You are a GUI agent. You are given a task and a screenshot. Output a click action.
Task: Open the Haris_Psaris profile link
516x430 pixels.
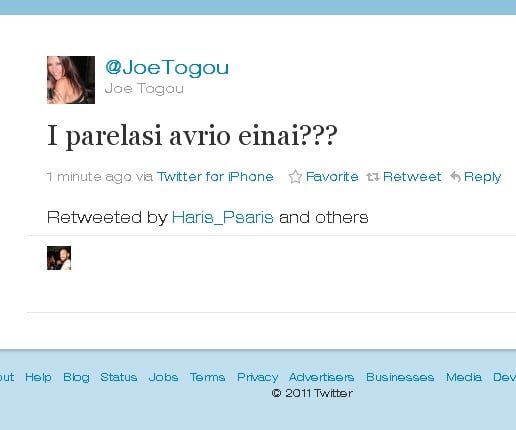[223, 218]
